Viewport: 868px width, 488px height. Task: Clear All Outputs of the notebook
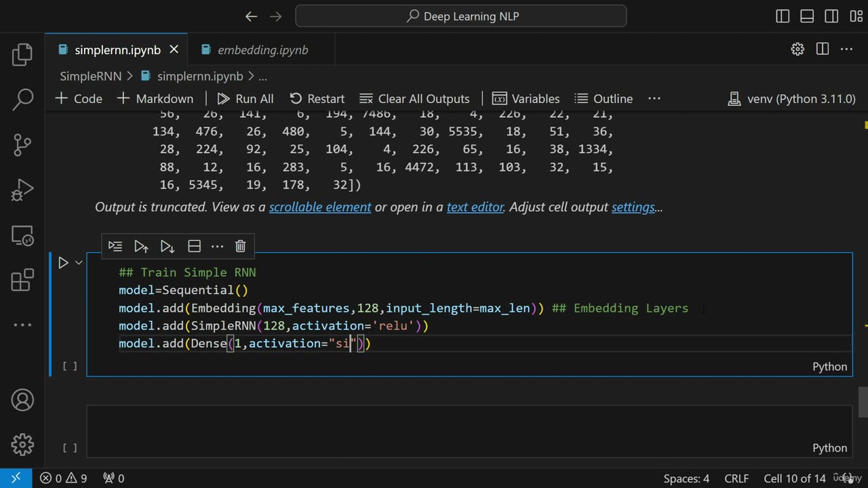[414, 98]
